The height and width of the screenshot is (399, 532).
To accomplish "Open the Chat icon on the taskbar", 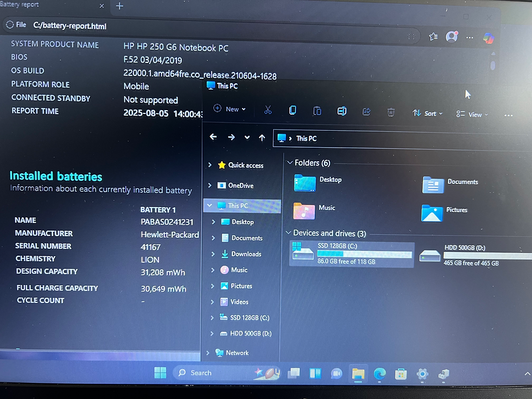I will click(336, 373).
